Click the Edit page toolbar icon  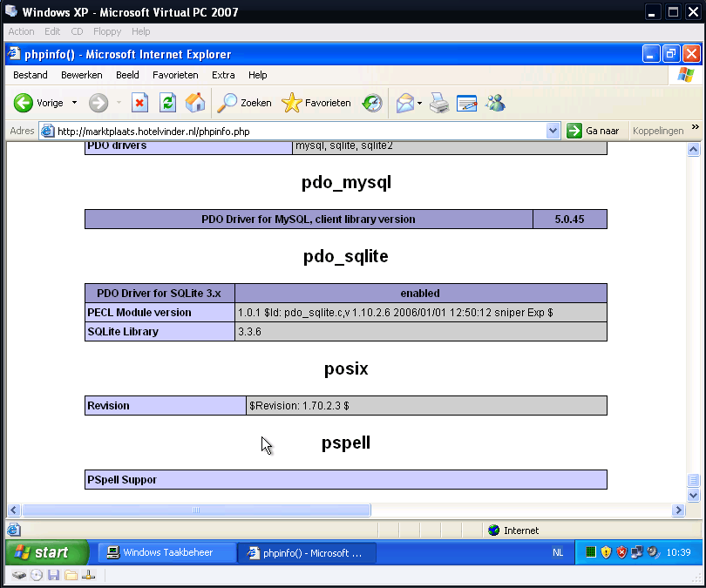click(x=466, y=103)
